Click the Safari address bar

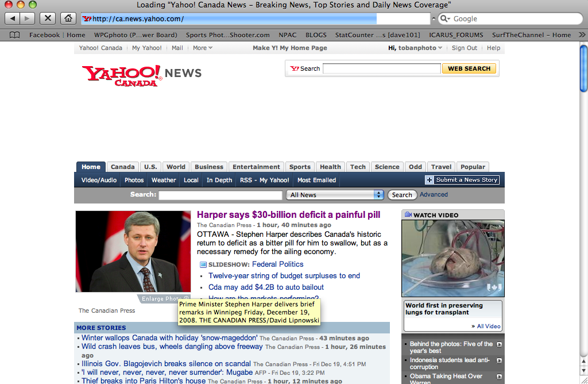tap(255, 19)
